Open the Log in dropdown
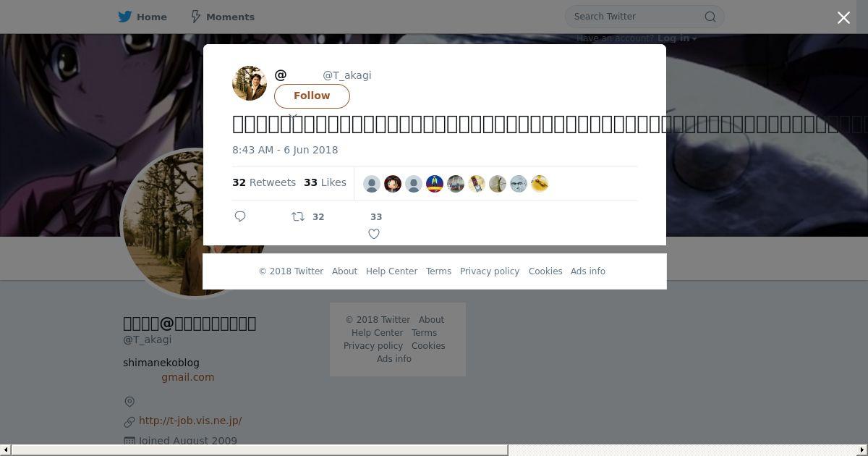The height and width of the screenshot is (456, 868). tap(677, 38)
